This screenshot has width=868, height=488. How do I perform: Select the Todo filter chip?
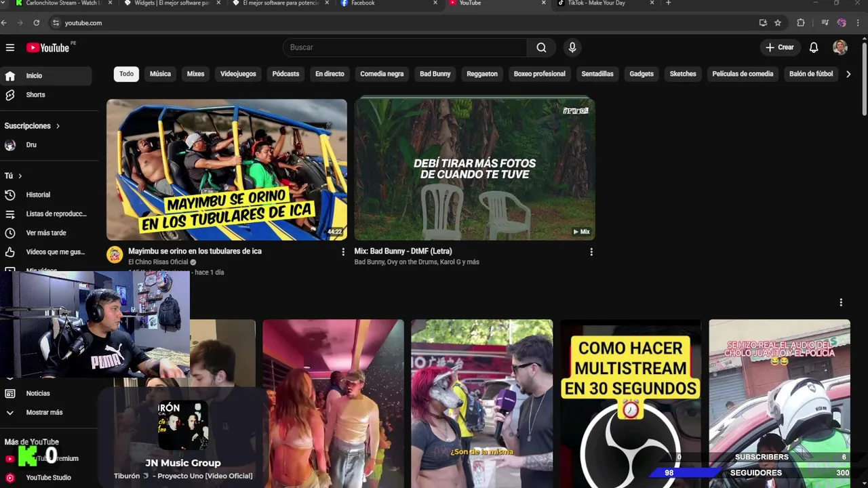pyautogui.click(x=127, y=74)
